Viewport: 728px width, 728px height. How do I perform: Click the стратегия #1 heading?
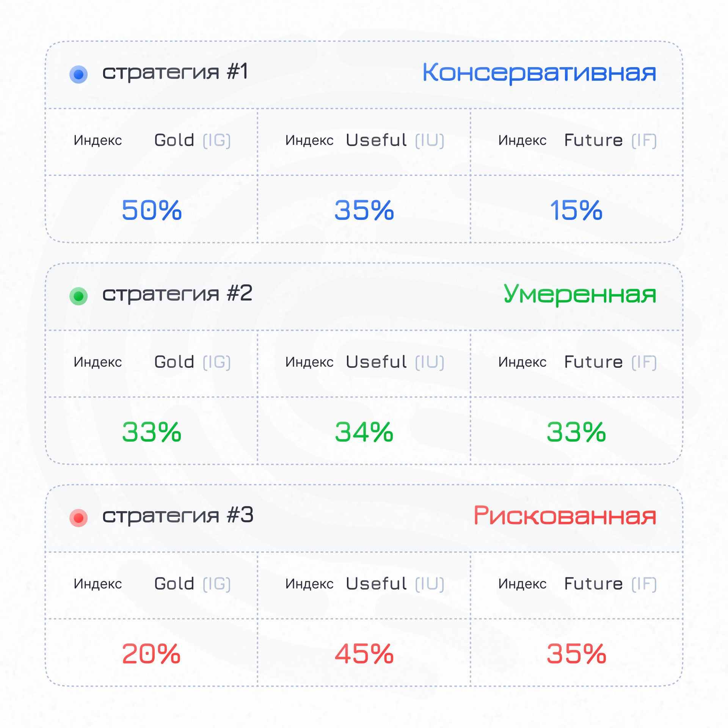[175, 72]
